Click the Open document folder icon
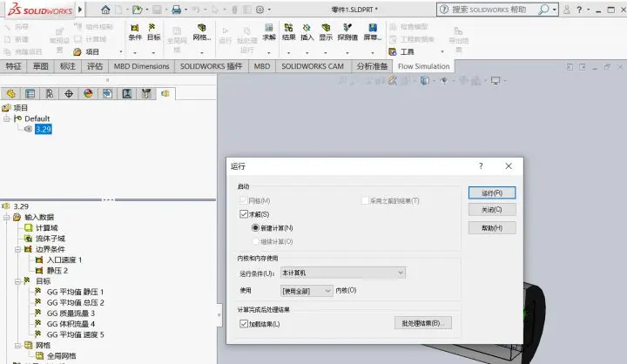 (138, 10)
